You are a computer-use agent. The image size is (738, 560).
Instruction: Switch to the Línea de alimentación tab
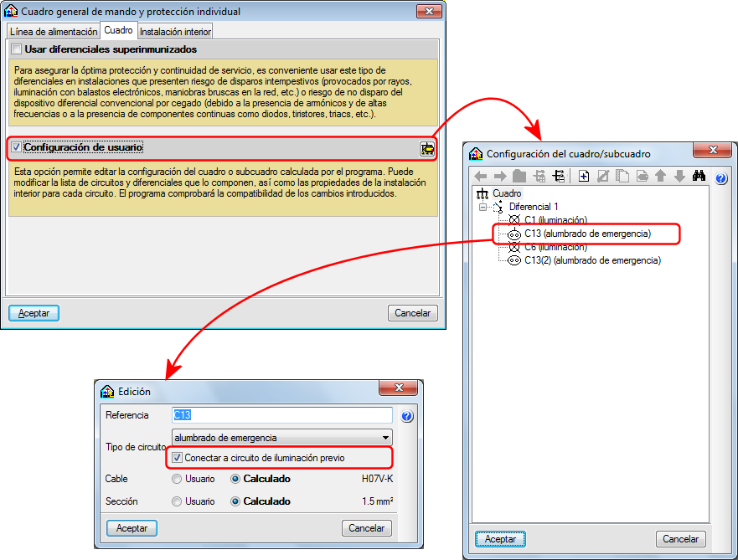point(53,32)
